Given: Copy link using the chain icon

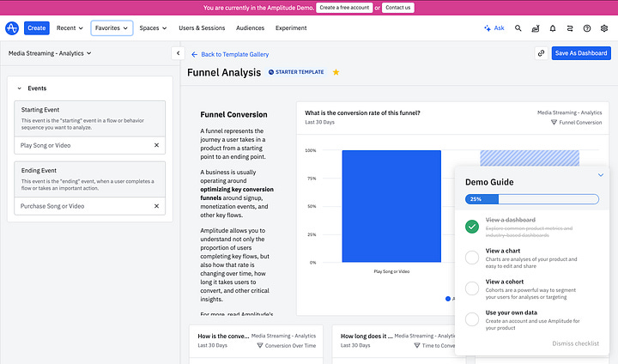Looking at the screenshot, I should tap(541, 53).
